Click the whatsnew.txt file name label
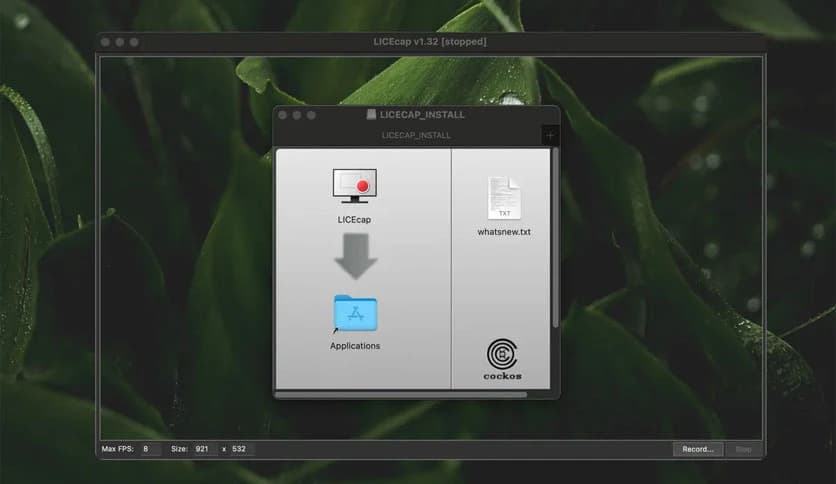 point(504,232)
